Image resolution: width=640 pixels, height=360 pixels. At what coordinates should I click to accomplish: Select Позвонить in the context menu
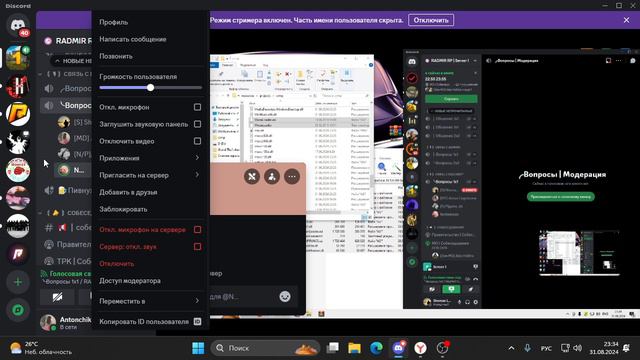click(x=150, y=56)
